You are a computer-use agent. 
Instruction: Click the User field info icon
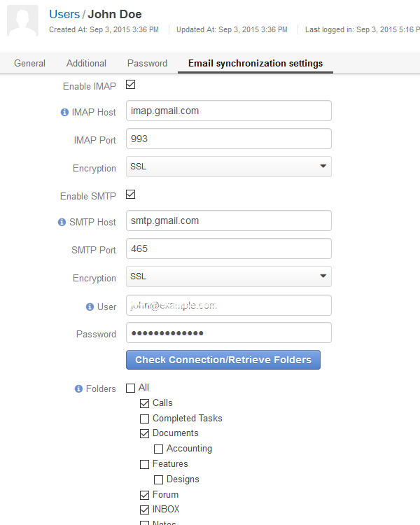[90, 307]
